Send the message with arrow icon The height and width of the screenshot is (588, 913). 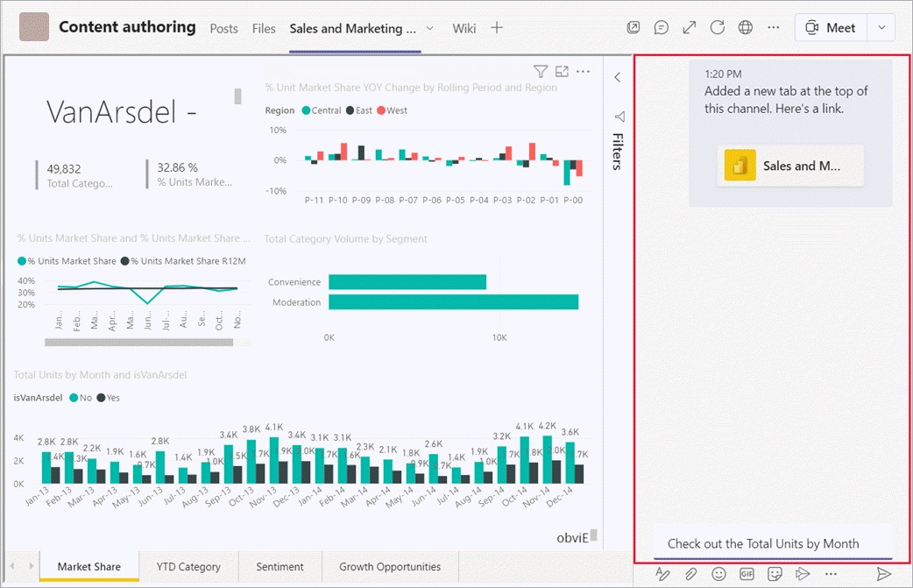(x=884, y=574)
